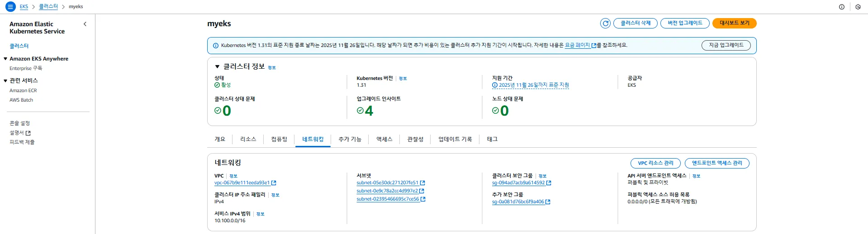Switch to the 컴퓨팅 tab
Image resolution: width=868 pixels, height=234 pixels.
click(279, 139)
